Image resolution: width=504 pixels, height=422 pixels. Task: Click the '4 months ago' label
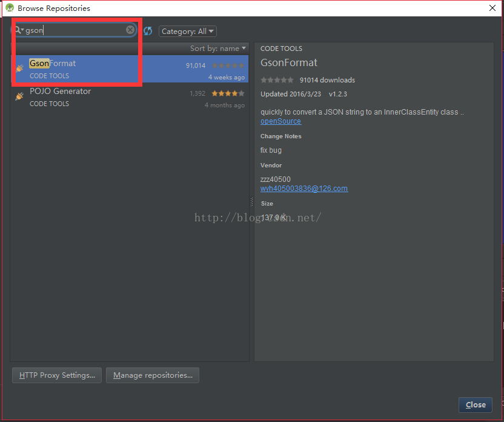click(x=224, y=105)
